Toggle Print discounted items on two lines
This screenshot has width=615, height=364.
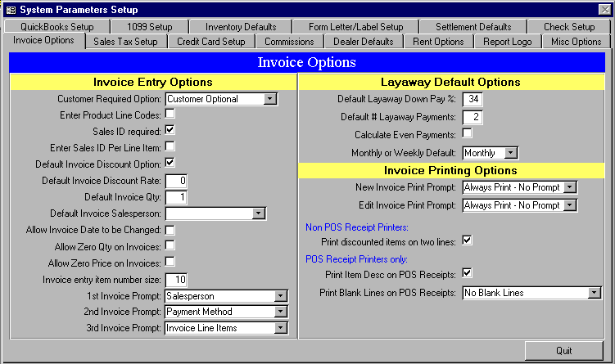tap(468, 240)
